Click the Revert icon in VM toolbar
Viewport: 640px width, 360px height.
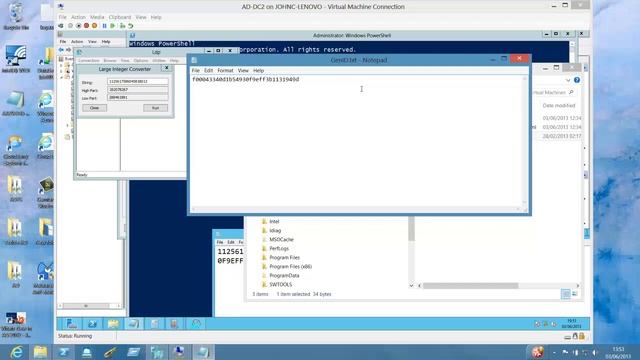pos(131,26)
